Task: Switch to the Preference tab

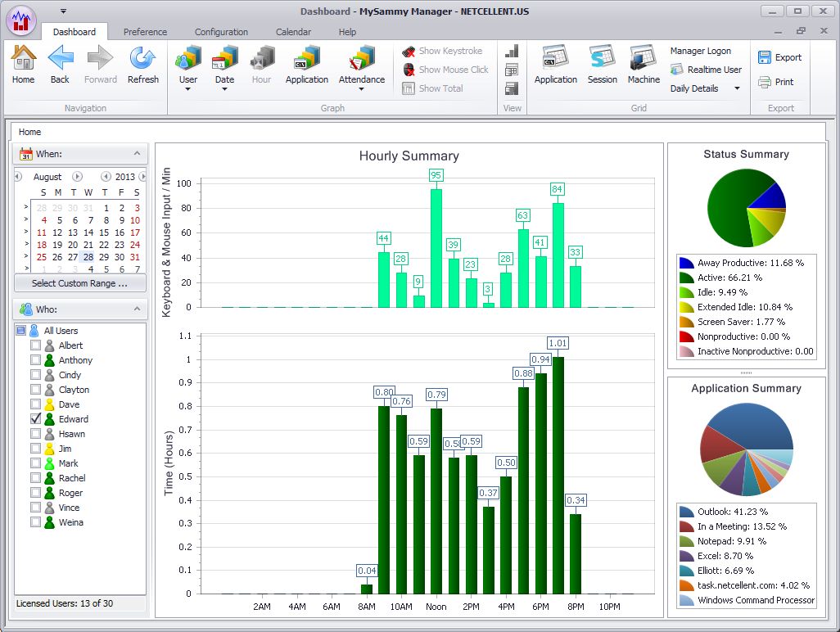Action: tap(145, 32)
